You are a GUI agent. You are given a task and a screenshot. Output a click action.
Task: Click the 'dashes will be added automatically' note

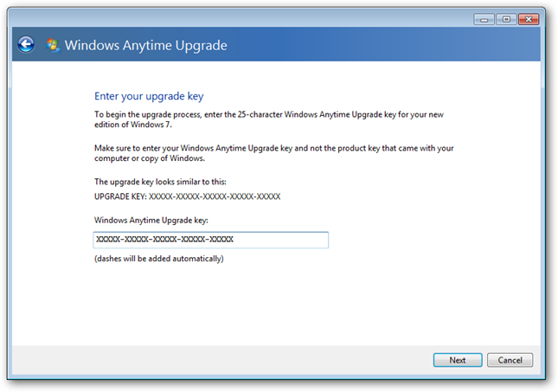tap(158, 259)
